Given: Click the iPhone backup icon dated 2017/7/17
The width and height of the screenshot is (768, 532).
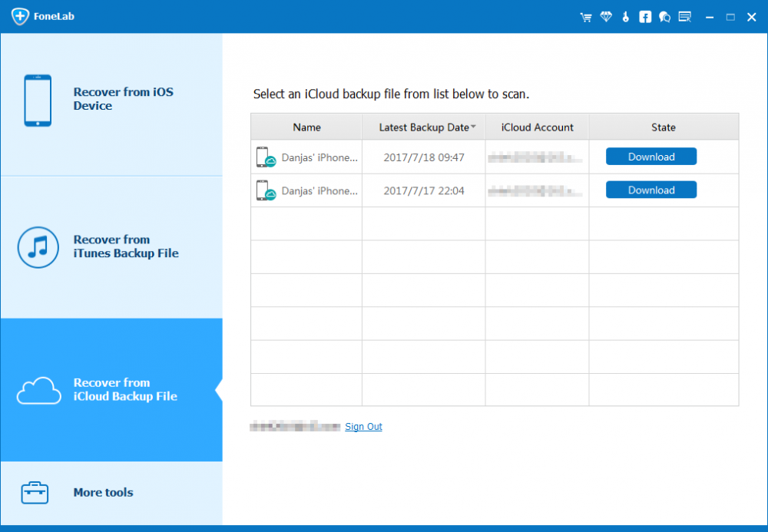Looking at the screenshot, I should click(x=266, y=190).
